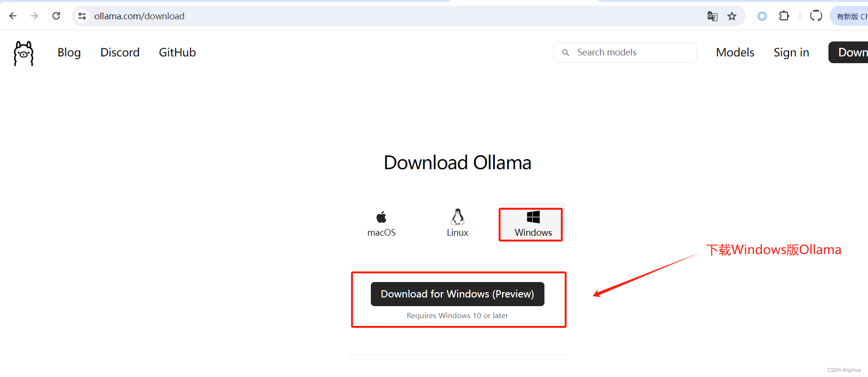
Task: Bookmark this page with the star icon
Action: (x=732, y=16)
